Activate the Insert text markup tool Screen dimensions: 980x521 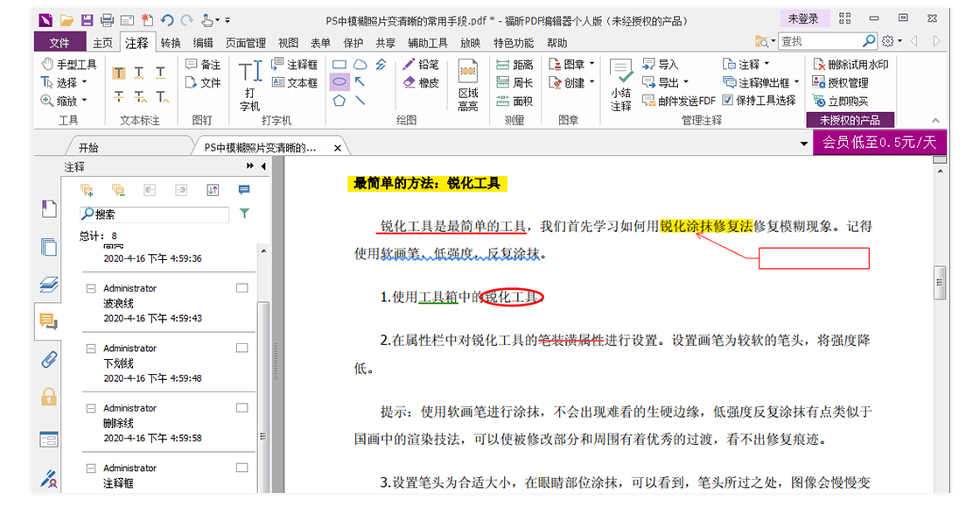click(162, 96)
